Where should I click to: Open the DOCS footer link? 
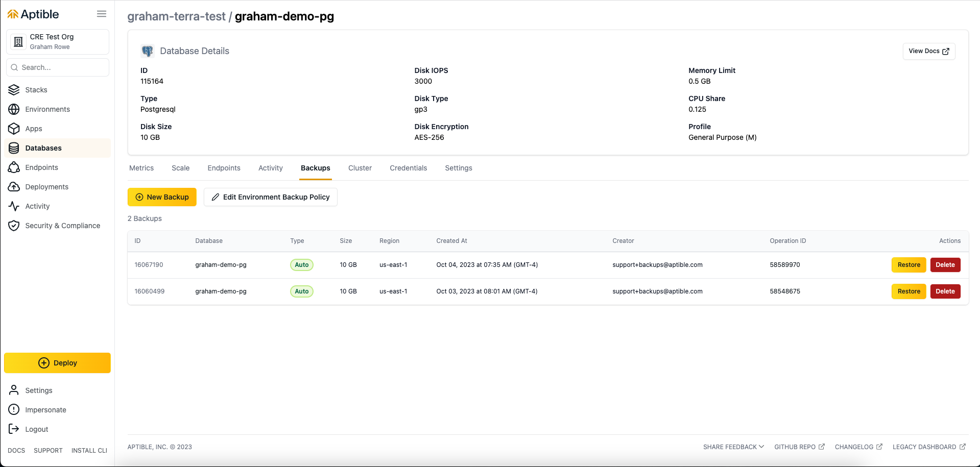click(16, 450)
